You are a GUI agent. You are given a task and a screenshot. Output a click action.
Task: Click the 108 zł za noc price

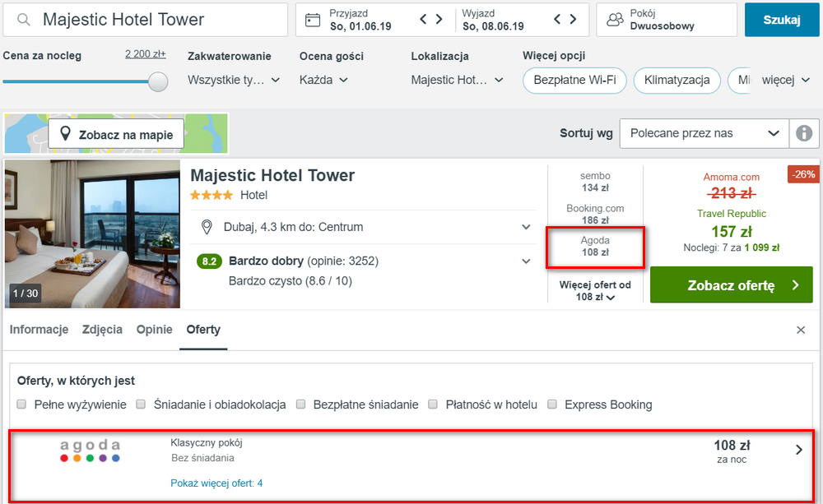[732, 451]
